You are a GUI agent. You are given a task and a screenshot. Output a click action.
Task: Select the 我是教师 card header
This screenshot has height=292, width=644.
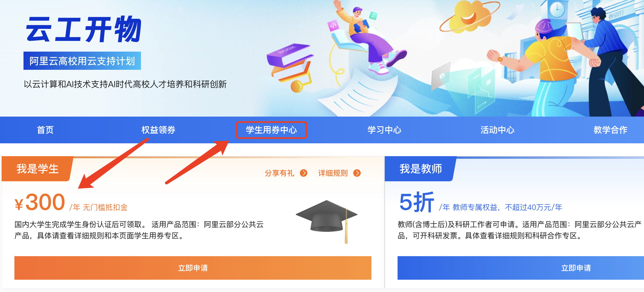[x=421, y=169]
